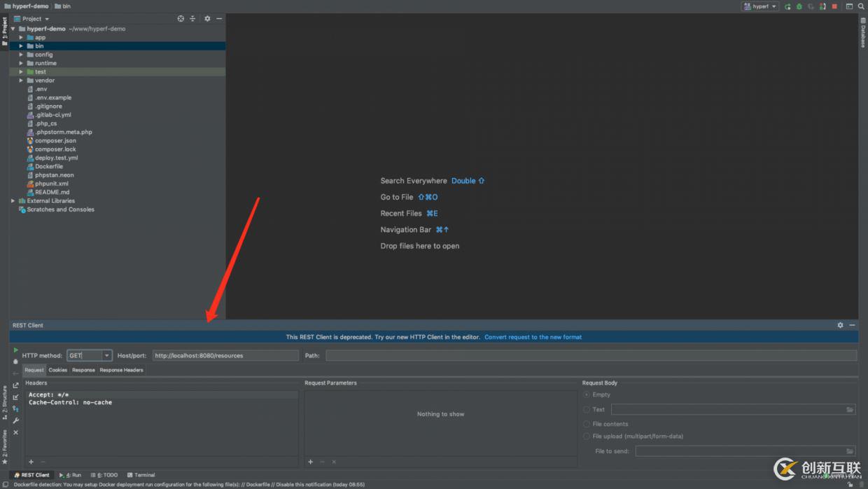Viewport: 868px width, 489px height.
Task: Click the wrench icon in REST Client sidebar
Action: [x=16, y=420]
